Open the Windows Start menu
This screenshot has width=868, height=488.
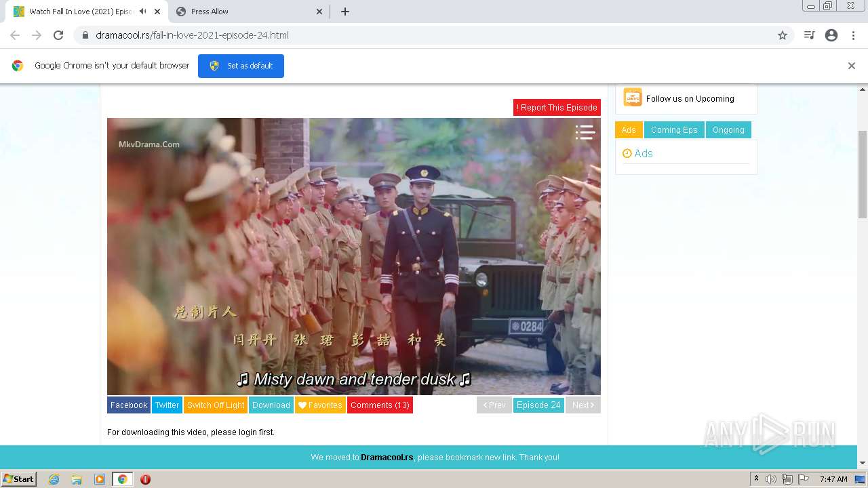point(19,479)
